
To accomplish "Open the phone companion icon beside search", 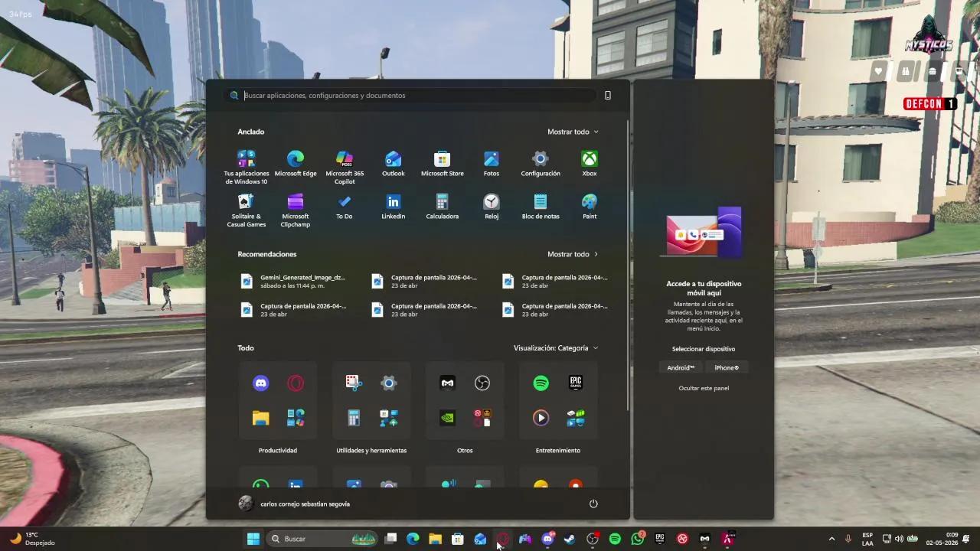I will [608, 96].
